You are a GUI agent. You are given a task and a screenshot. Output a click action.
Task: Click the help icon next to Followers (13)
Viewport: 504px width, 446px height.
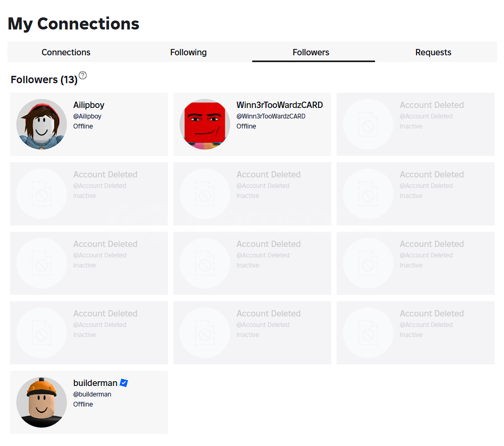click(83, 75)
